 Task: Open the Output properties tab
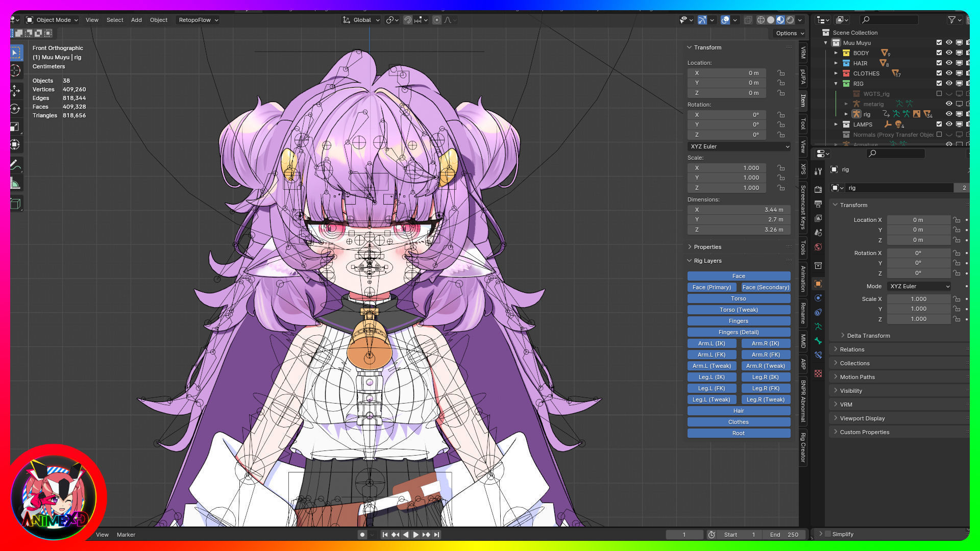[x=818, y=204]
